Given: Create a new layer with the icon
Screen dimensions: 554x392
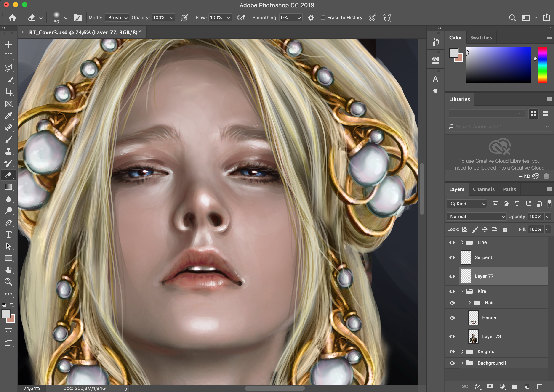Looking at the screenshot, I should click(x=527, y=386).
